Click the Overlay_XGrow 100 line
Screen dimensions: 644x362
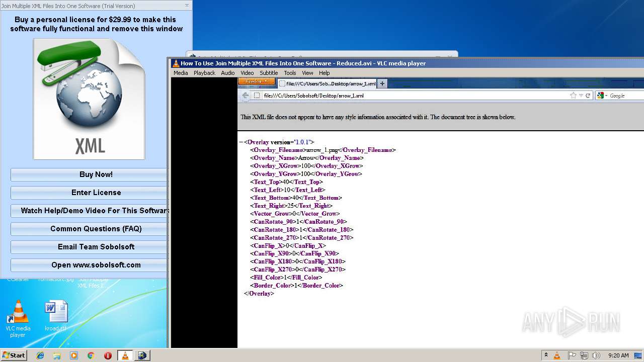click(306, 166)
